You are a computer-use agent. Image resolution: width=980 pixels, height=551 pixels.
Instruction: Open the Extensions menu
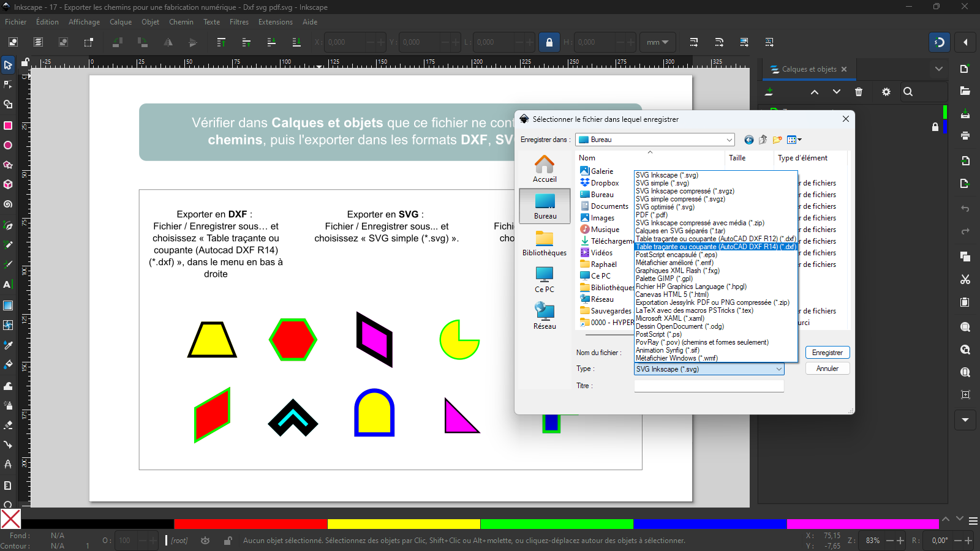pyautogui.click(x=275, y=22)
